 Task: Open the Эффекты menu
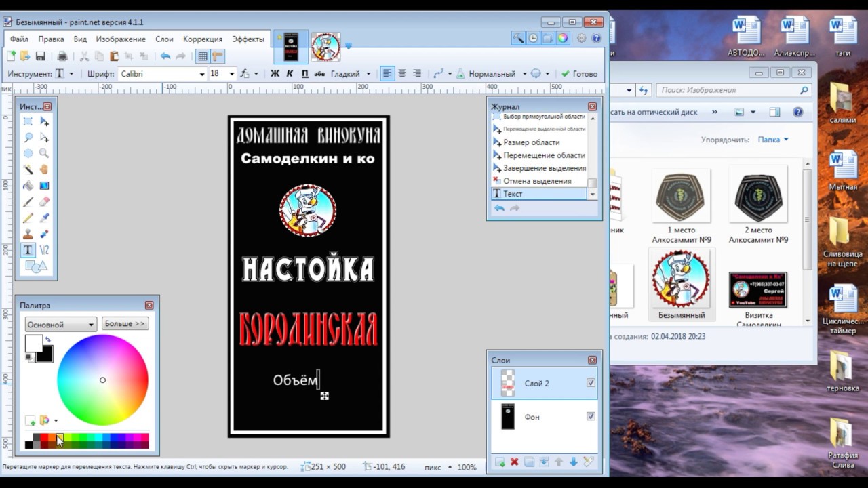pyautogui.click(x=248, y=39)
